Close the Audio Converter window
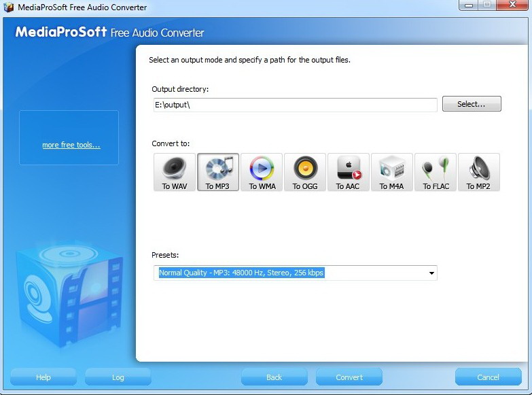The height and width of the screenshot is (395, 532). (513, 5)
